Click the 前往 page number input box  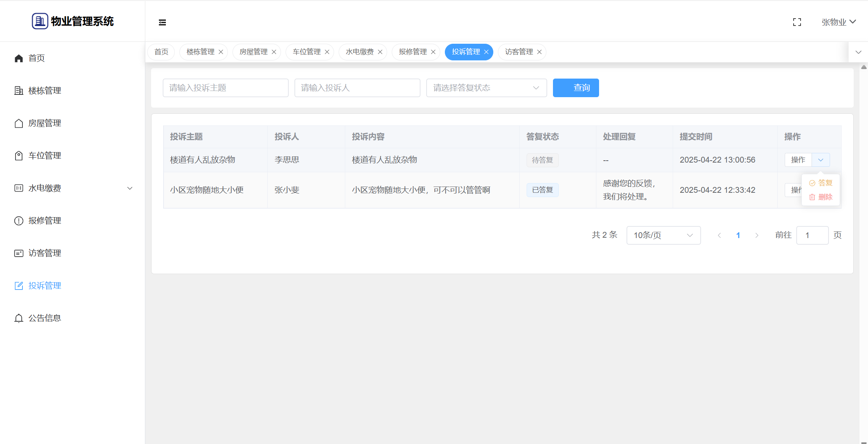[x=812, y=235]
